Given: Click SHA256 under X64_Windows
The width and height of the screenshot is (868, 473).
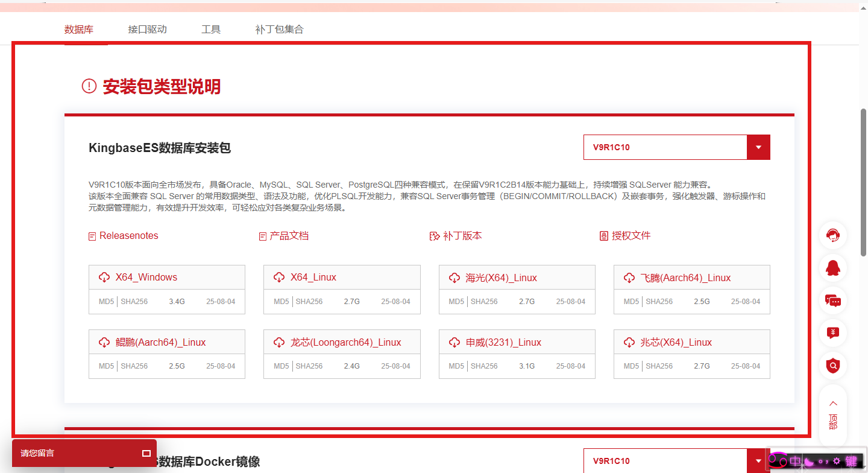Looking at the screenshot, I should tap(134, 301).
